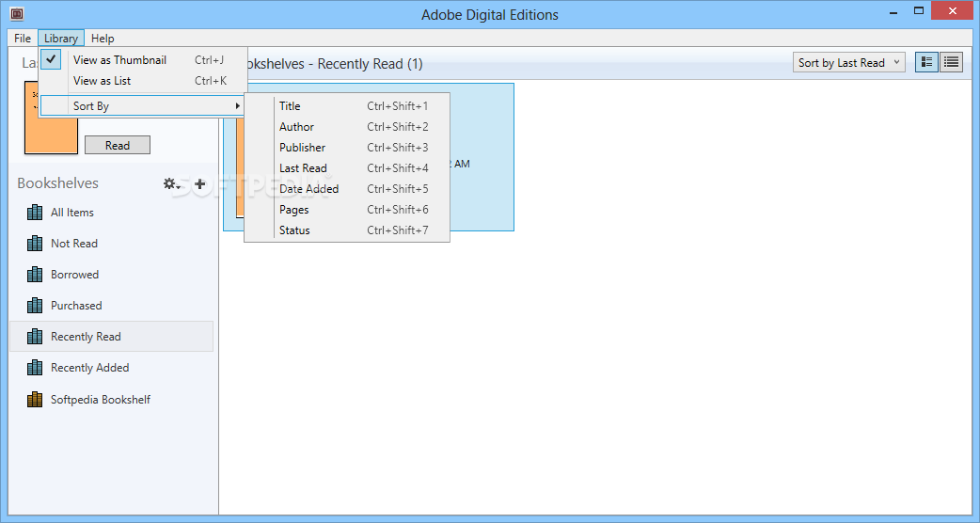Click the Purchased bookshelf icon
The width and height of the screenshot is (980, 523).
pos(35,306)
